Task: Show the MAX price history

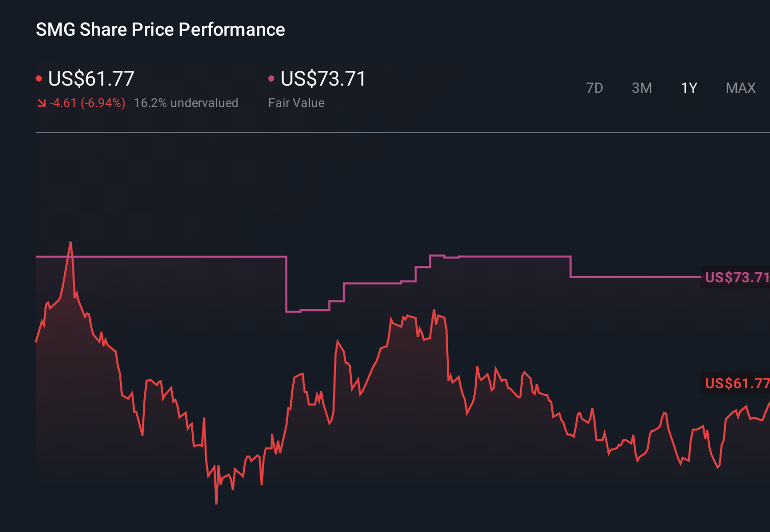Action: (x=740, y=88)
